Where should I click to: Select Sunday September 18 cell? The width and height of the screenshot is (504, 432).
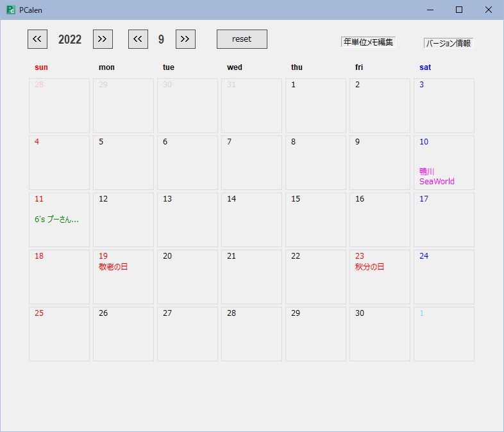tap(60, 277)
